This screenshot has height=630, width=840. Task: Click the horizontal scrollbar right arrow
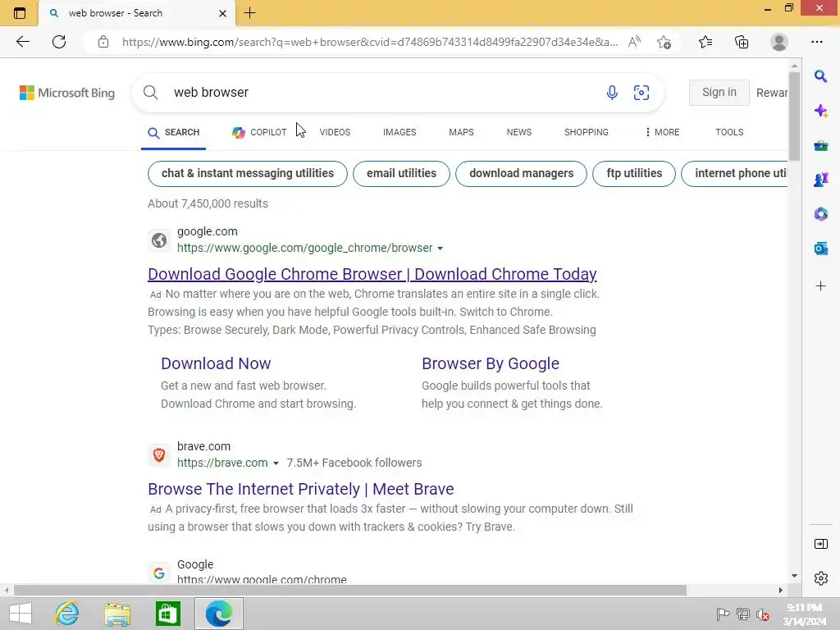click(781, 591)
